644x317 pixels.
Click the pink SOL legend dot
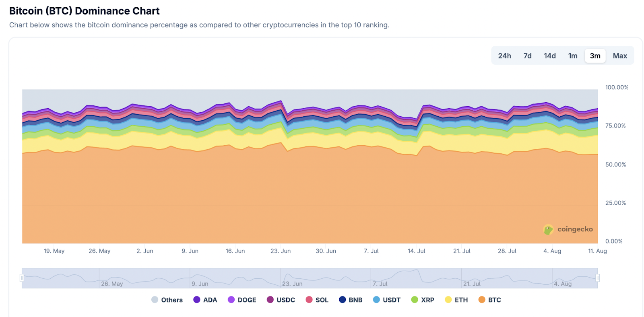coord(309,300)
